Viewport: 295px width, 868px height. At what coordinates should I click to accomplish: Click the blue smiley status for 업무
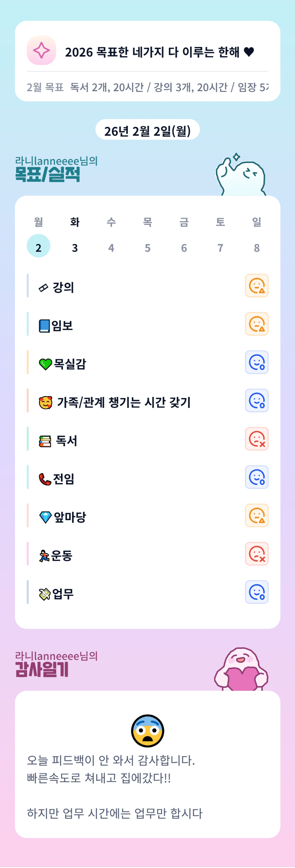pyautogui.click(x=256, y=592)
